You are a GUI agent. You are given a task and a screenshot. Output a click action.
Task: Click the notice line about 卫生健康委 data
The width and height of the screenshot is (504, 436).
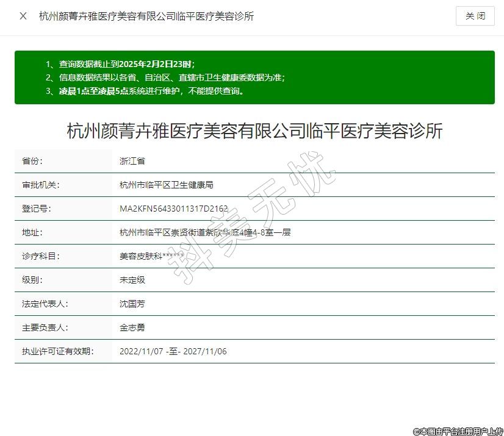[x=165, y=77]
